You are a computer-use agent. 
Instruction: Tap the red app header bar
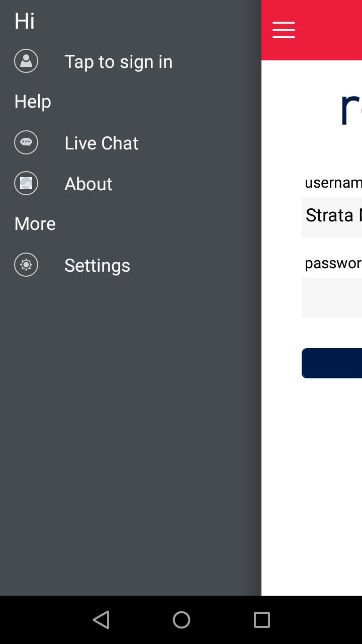(312, 30)
